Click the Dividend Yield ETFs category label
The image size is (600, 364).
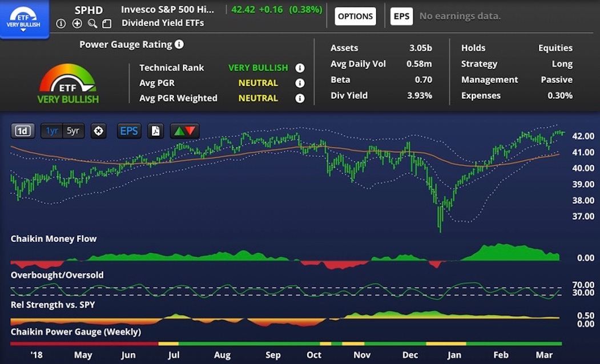tap(163, 23)
